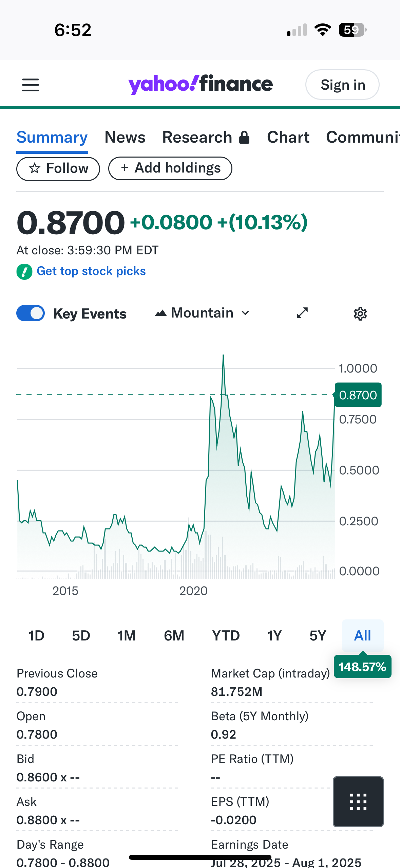Viewport: 400px width, 868px height.
Task: Tap the Wi-Fi icon in status bar
Action: (323, 30)
